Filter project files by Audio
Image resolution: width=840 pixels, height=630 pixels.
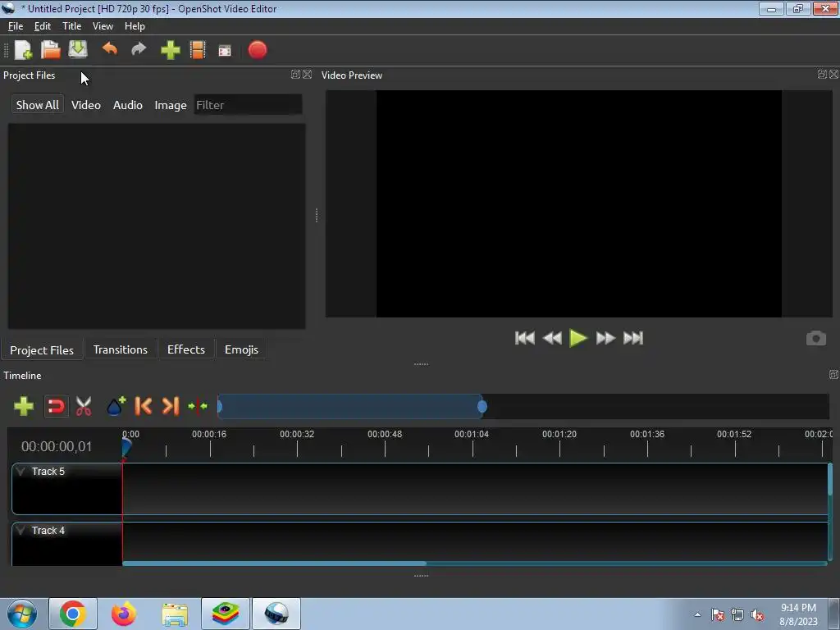pos(127,105)
